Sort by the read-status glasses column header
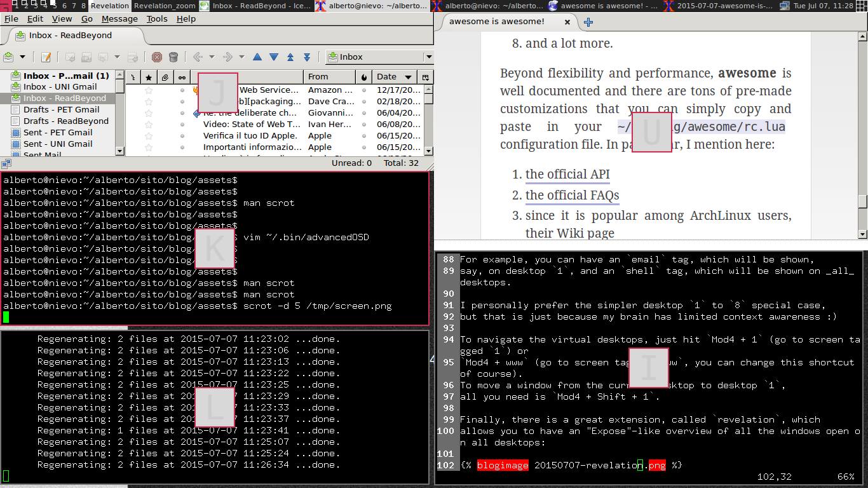This screenshot has height=488, width=868. [182, 77]
